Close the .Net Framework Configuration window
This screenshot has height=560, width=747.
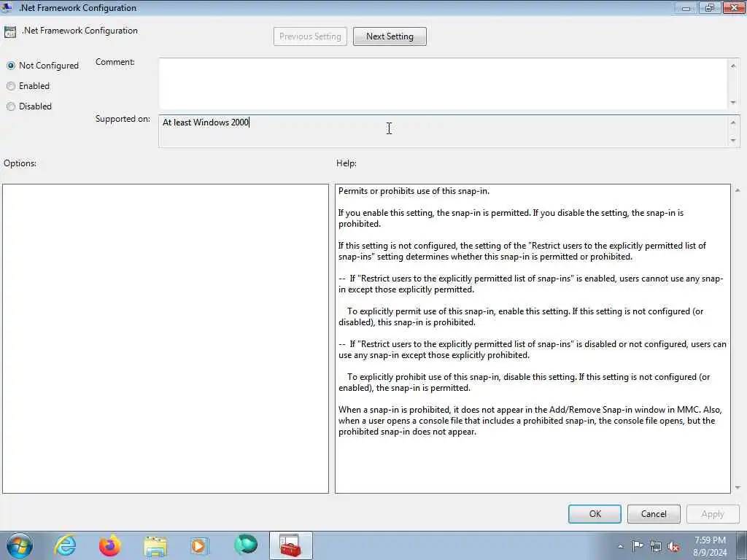click(734, 7)
